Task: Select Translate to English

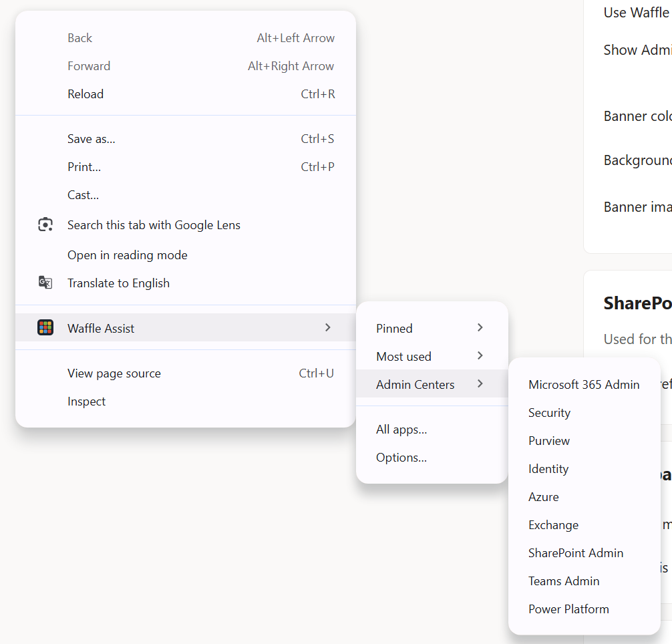Action: [x=186, y=283]
